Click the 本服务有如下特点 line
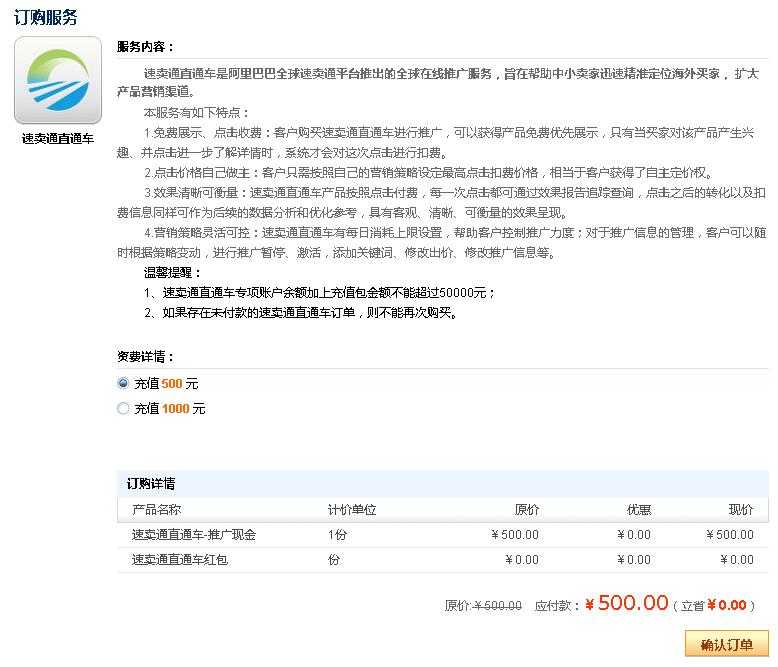Image resolution: width=778 pixels, height=667 pixels. click(x=196, y=113)
